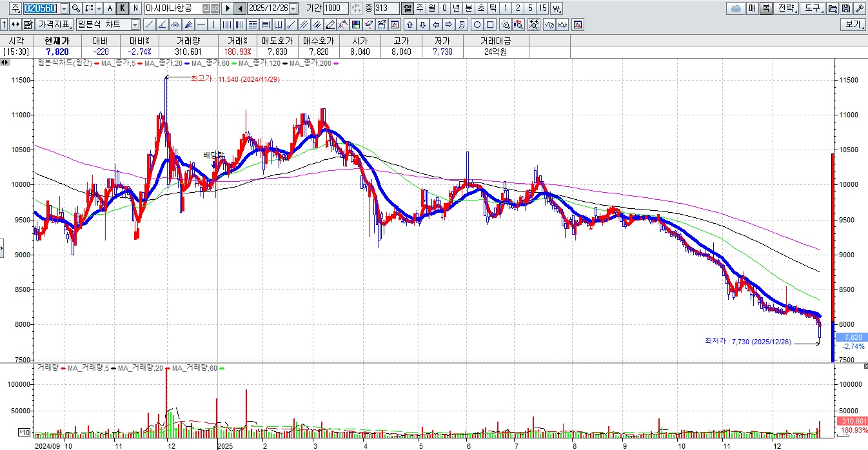Viewport: 868px width, 450px height.
Task: Click the 현재가 7,820 value cell
Action: pos(56,52)
